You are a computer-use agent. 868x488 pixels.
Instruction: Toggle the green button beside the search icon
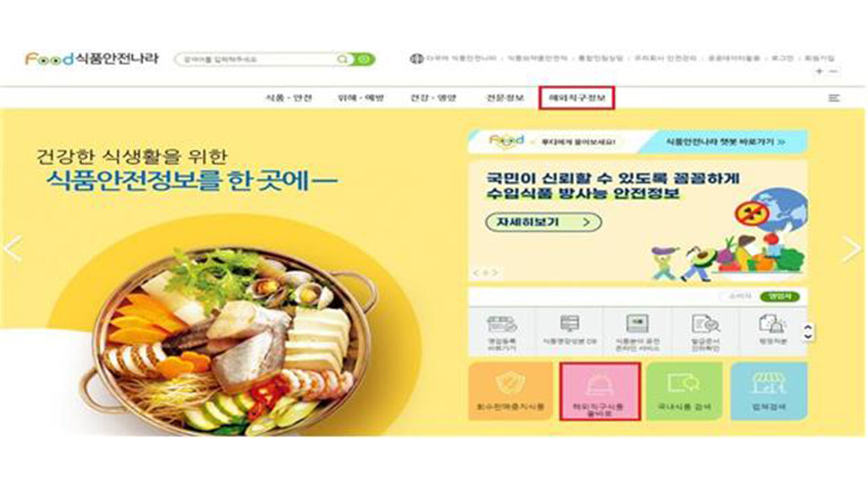click(x=364, y=60)
